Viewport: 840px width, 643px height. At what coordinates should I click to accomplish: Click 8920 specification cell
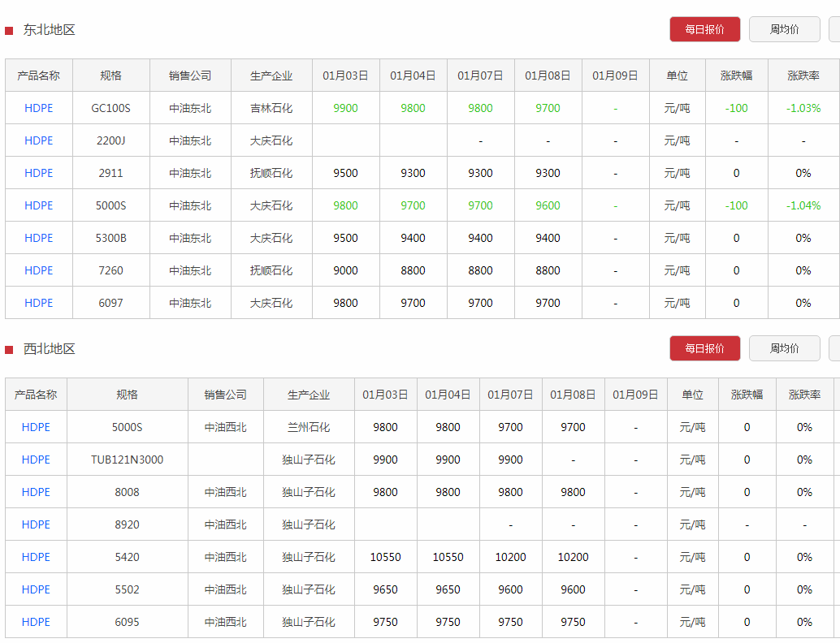tap(127, 524)
